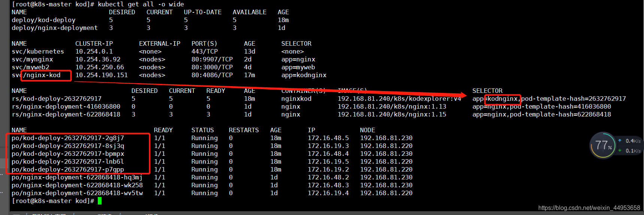Viewport: 644px width, 215px height.
Task: Click the NODE column header
Action: click(368, 130)
